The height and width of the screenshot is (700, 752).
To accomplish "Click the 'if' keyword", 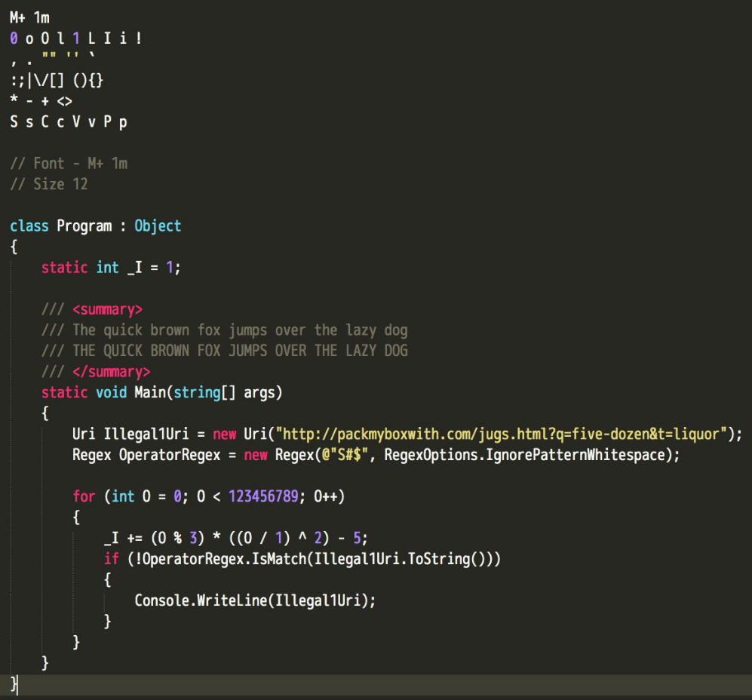I will [112, 559].
